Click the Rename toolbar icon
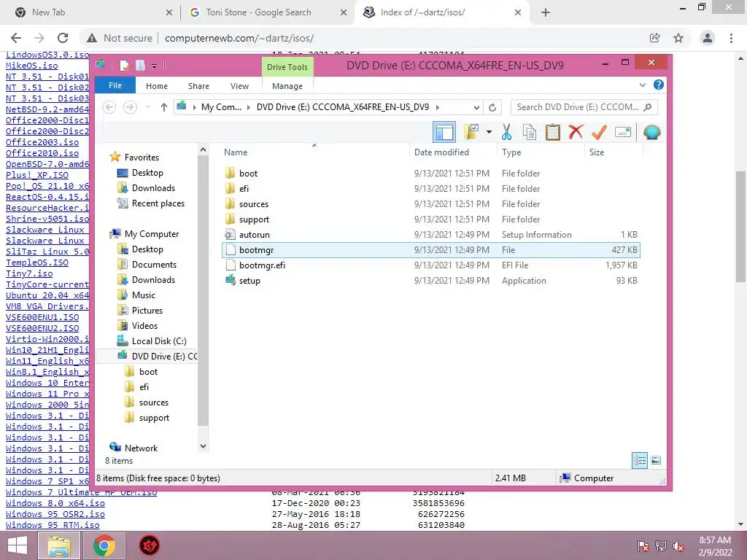Screen dimensions: 747x560 click(623, 132)
